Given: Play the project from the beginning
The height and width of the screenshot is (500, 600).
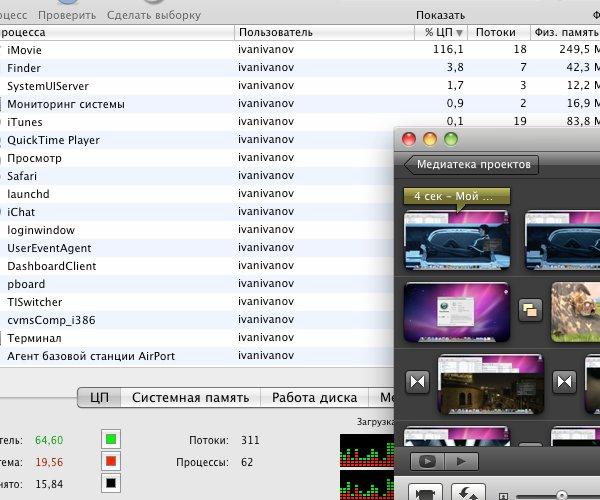Looking at the screenshot, I should [x=461, y=461].
